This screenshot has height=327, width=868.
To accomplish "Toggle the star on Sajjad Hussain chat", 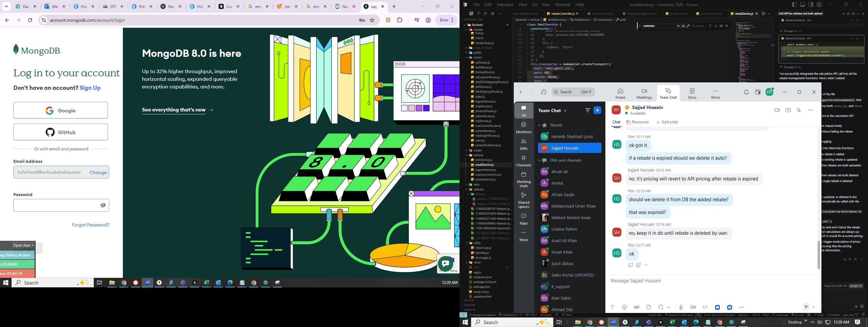I will point(627,107).
